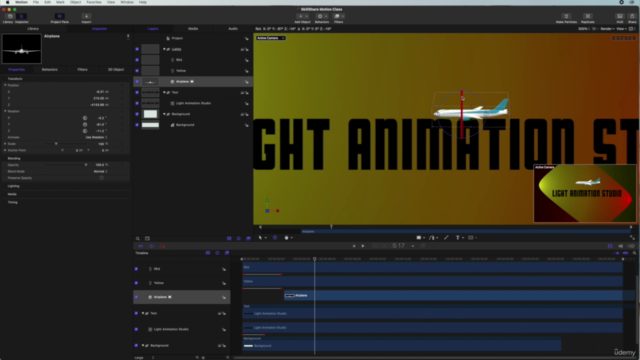Viewport: 640px width, 360px height.
Task: Click the record animation button
Action: click(x=162, y=246)
